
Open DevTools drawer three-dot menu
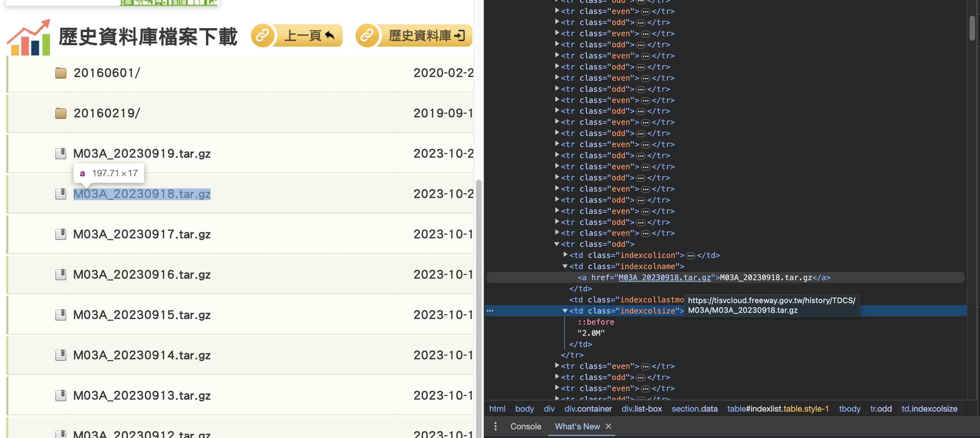(x=495, y=426)
